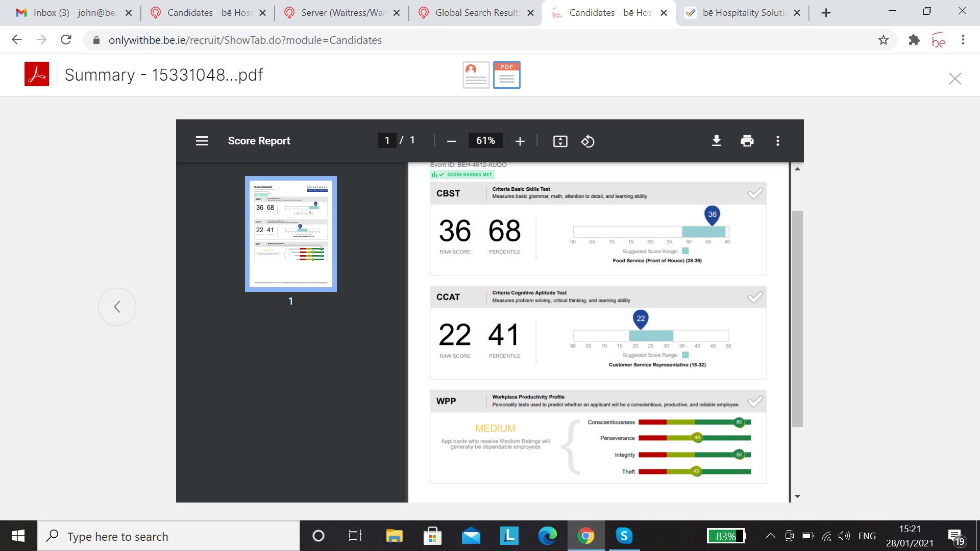Image resolution: width=980 pixels, height=551 pixels.
Task: Click the CBST section checkmark
Action: click(x=755, y=193)
